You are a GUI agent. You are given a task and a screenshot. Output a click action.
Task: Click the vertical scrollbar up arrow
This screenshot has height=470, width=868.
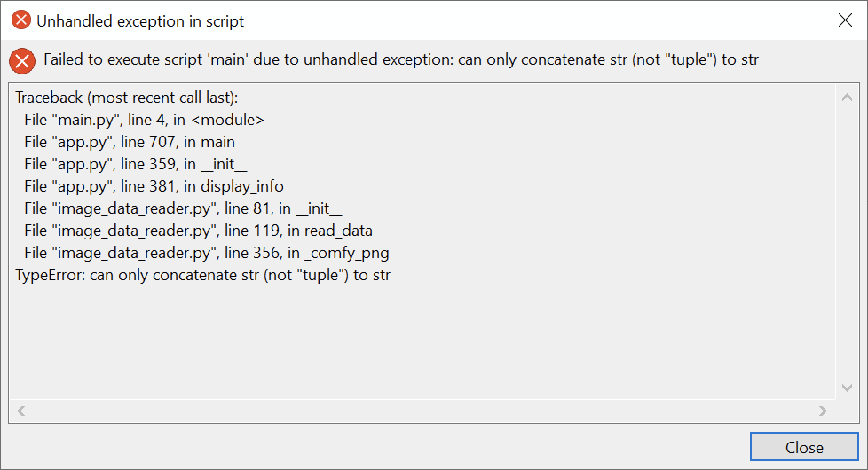[x=847, y=98]
